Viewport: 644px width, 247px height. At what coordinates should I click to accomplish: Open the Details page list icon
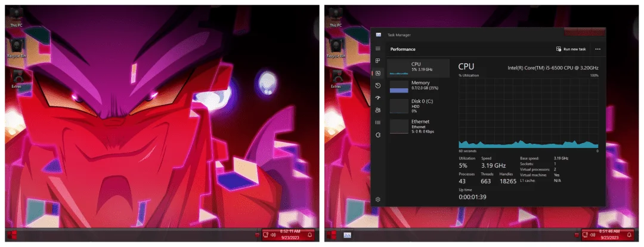[x=378, y=122]
